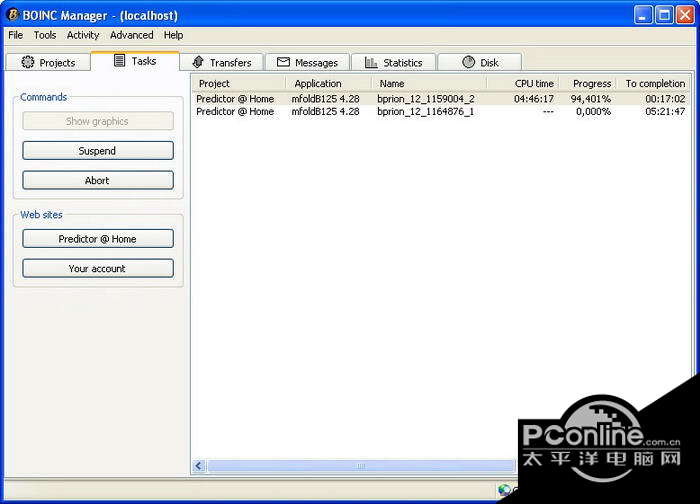Click the Transfers tab arrows icon
This screenshot has width=700, height=504.
pyautogui.click(x=198, y=62)
